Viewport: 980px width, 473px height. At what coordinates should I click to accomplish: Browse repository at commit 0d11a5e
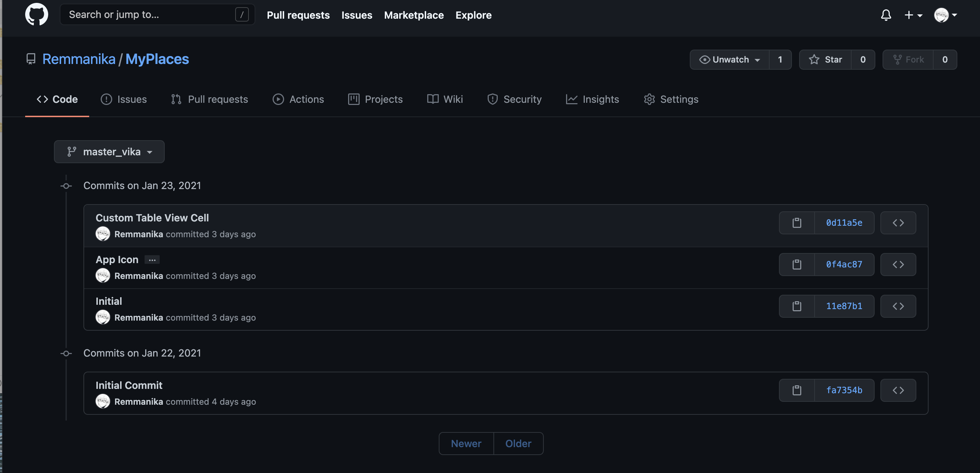[x=898, y=223]
